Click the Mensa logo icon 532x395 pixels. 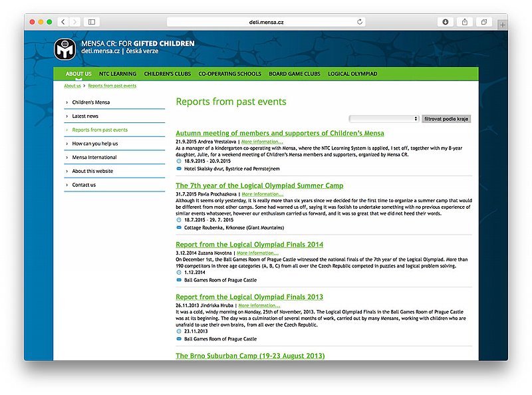tap(65, 49)
